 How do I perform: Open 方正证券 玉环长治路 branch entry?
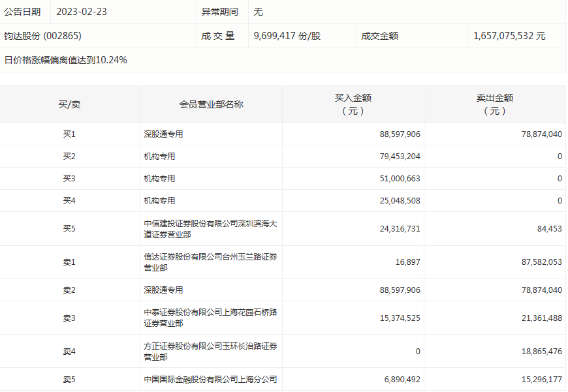tap(210, 352)
